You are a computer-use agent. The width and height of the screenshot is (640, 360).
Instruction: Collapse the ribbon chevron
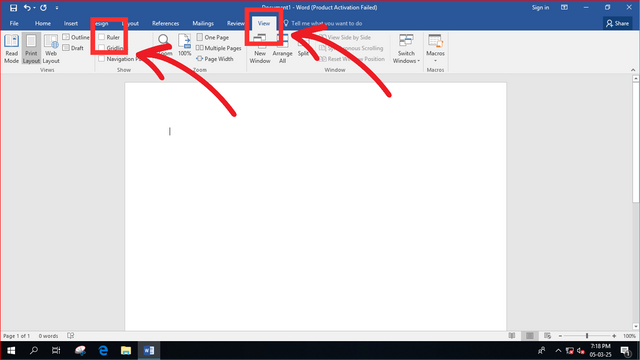tap(633, 70)
